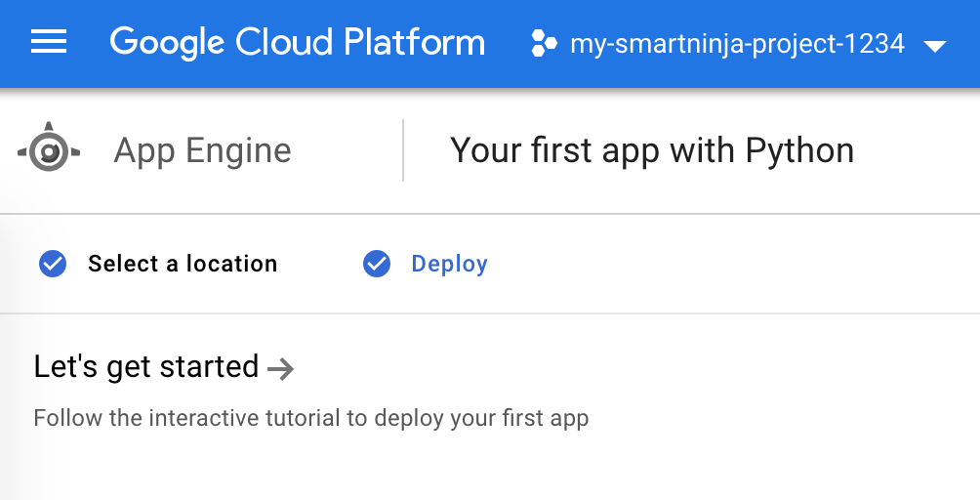This screenshot has height=500, width=980.
Task: Click the arrow next to Let's get started
Action: [280, 369]
